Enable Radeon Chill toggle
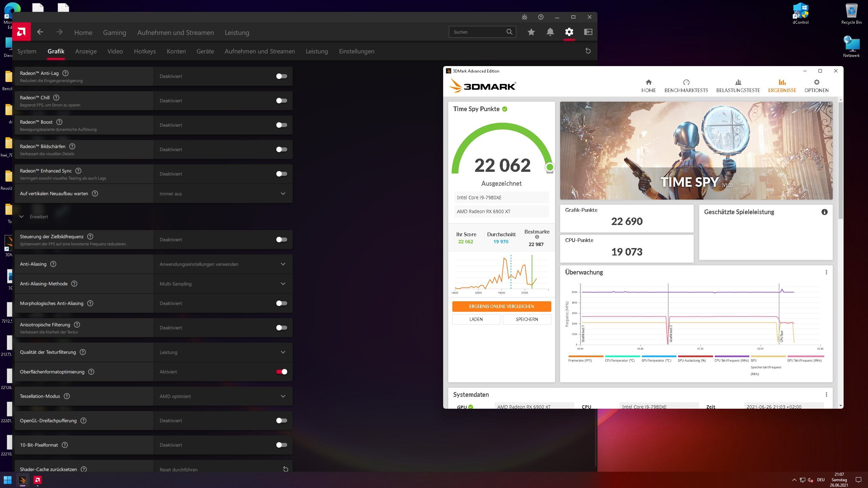The width and height of the screenshot is (868, 488). (281, 101)
